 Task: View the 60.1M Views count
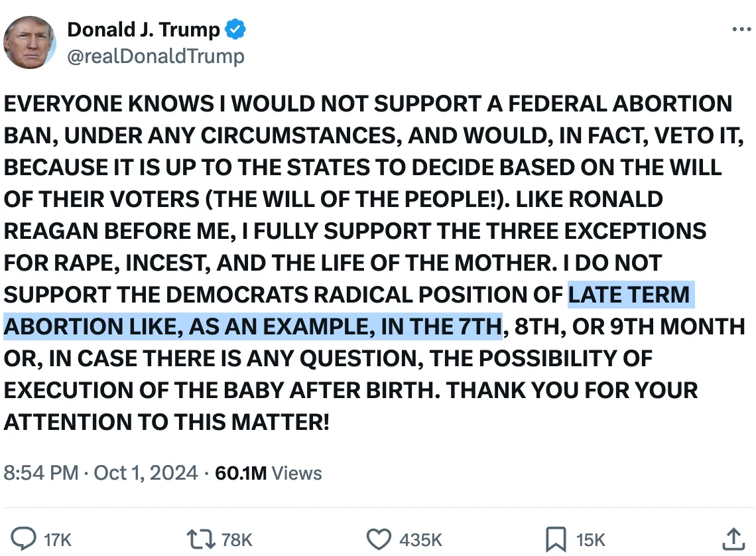[x=269, y=473]
